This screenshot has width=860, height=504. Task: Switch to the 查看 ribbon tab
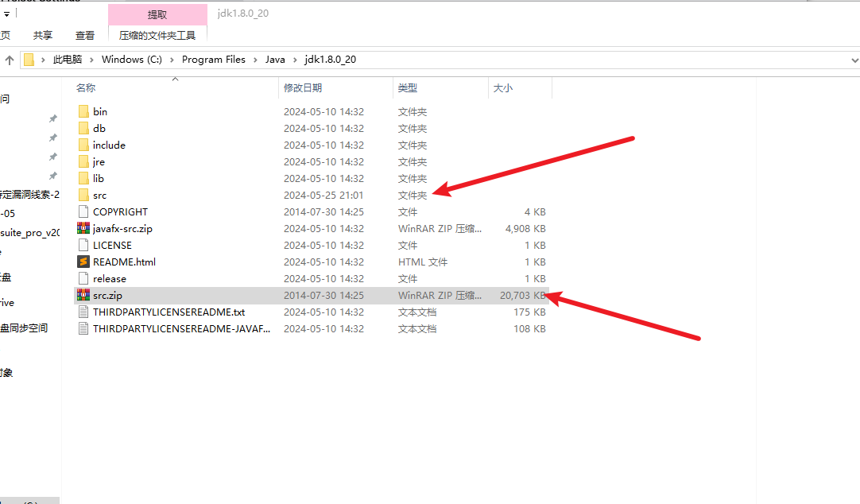(85, 36)
